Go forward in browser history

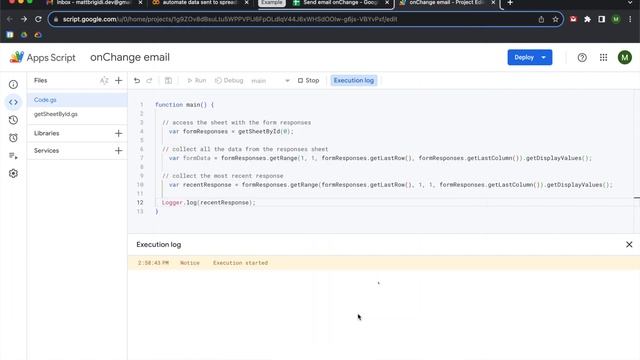[24, 19]
